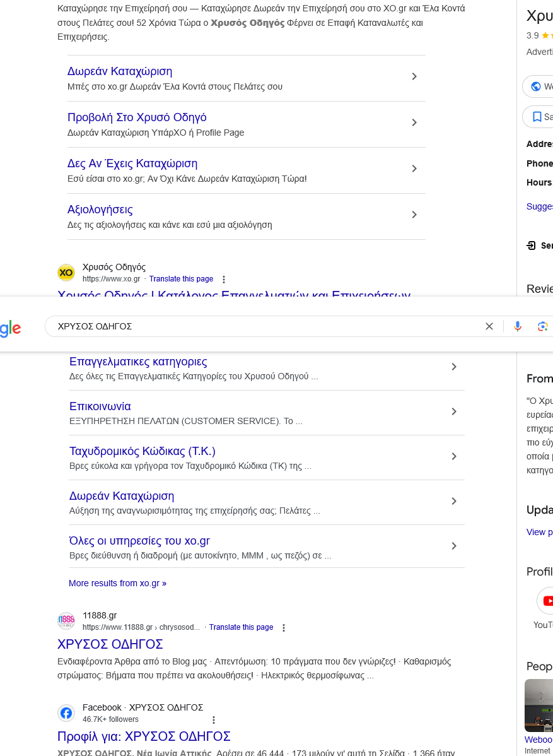Click the Facebook logo icon
553x756 pixels.
(66, 712)
